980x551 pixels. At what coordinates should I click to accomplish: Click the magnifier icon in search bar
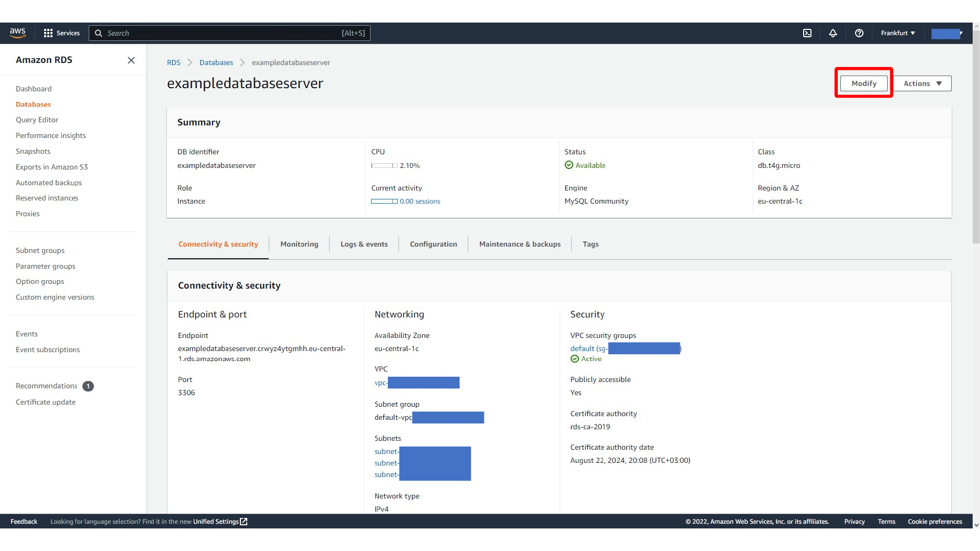pyautogui.click(x=98, y=33)
